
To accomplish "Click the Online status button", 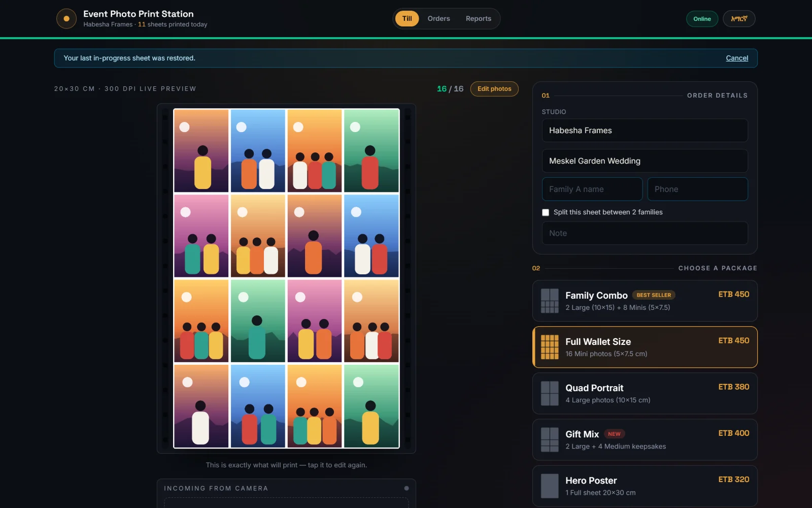I will pos(702,19).
